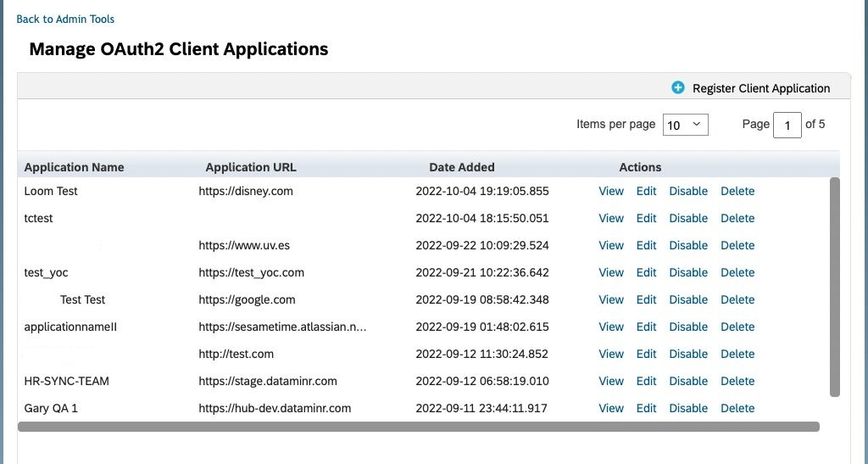
Task: Edit the http://test.com application
Action: (x=646, y=354)
